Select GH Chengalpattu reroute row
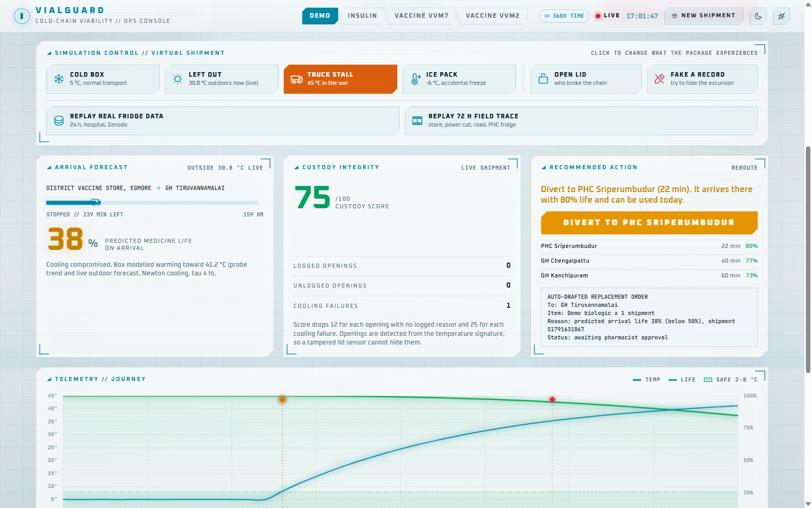 tap(649, 261)
